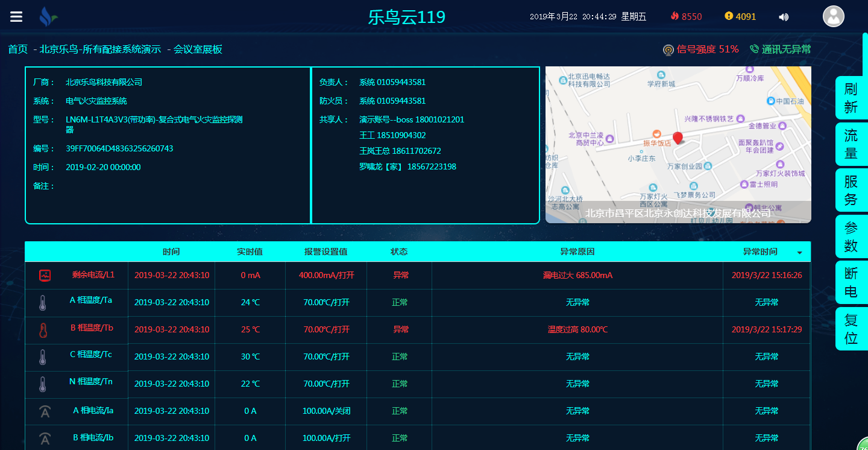Click shared contact 王工 18510904302

tap(392, 135)
